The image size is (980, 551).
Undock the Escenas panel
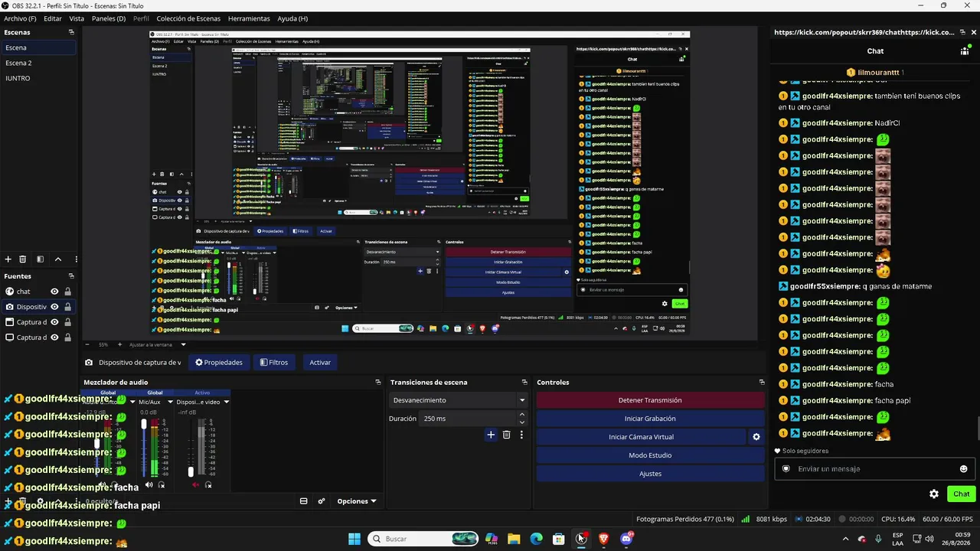coord(71,32)
